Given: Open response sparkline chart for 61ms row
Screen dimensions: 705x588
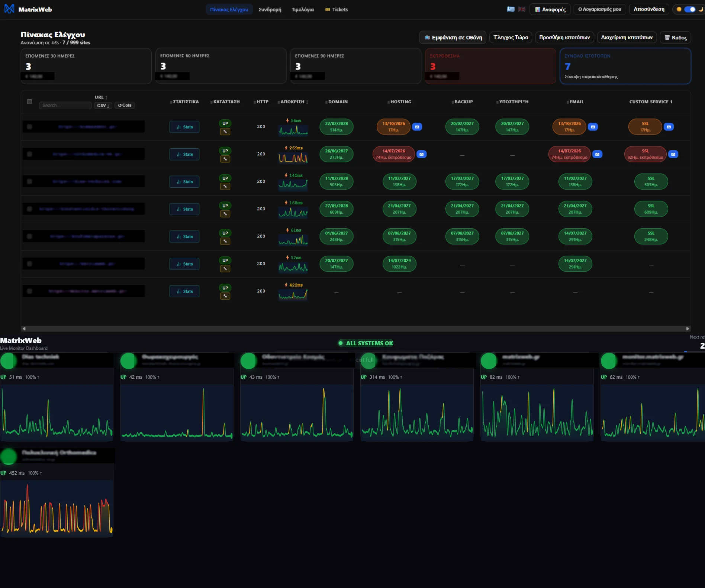Looking at the screenshot, I should click(x=293, y=239).
